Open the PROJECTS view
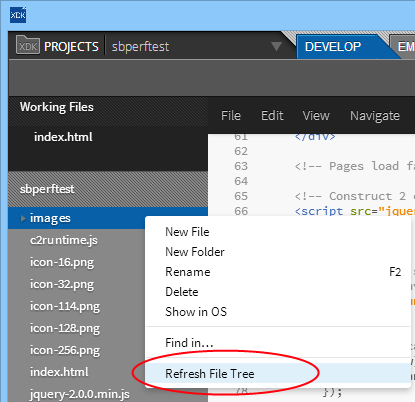This screenshot has height=402, width=415. coord(71,47)
